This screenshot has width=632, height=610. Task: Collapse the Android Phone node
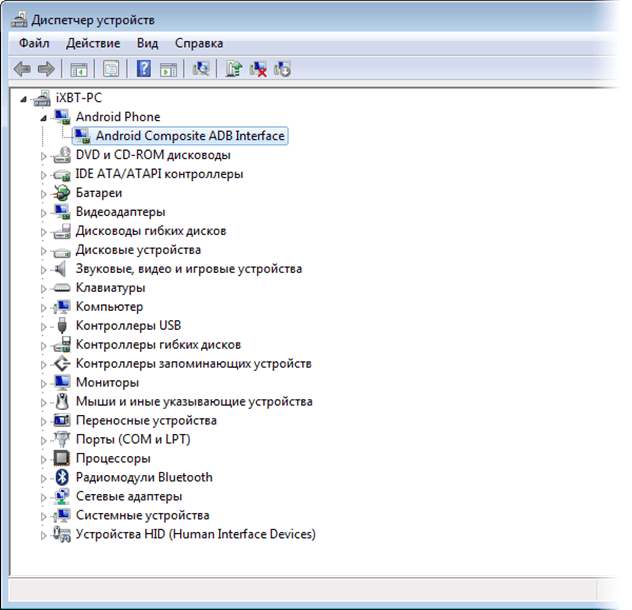click(44, 118)
